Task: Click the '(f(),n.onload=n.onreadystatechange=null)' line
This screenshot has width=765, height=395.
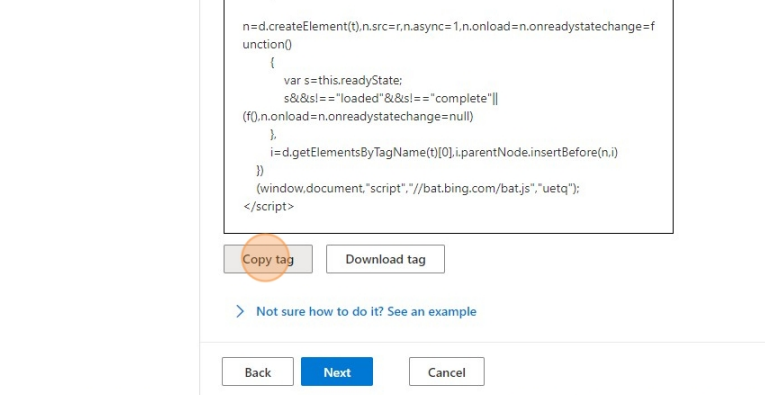Action: coord(358,117)
